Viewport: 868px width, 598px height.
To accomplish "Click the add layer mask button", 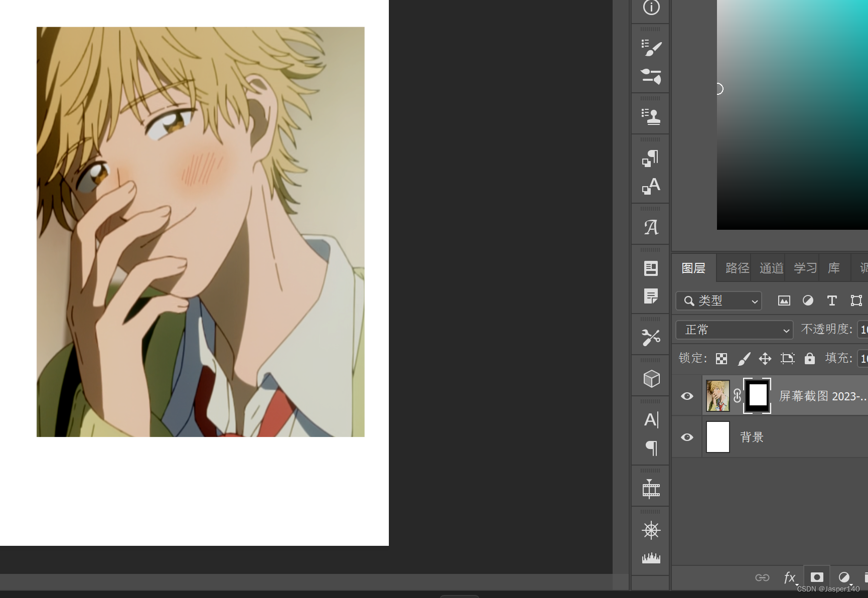I will [x=817, y=577].
